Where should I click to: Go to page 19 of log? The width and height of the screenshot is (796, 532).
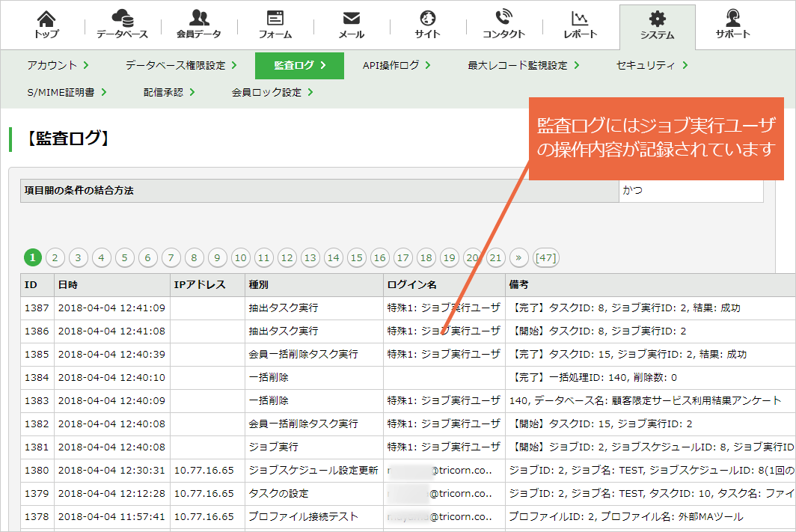click(450, 258)
